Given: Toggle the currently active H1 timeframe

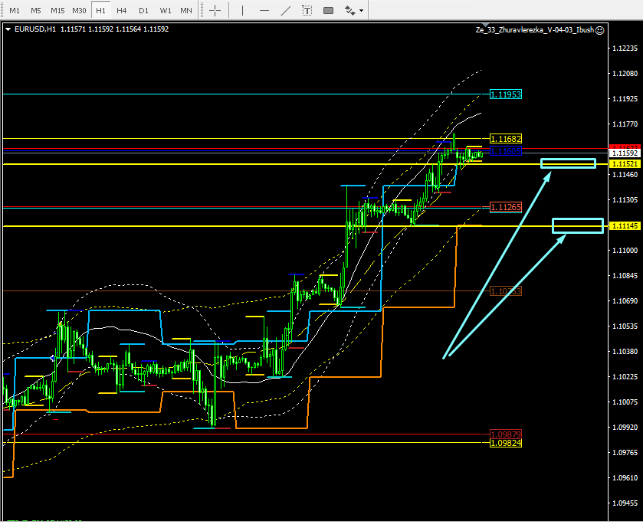Looking at the screenshot, I should (101, 10).
